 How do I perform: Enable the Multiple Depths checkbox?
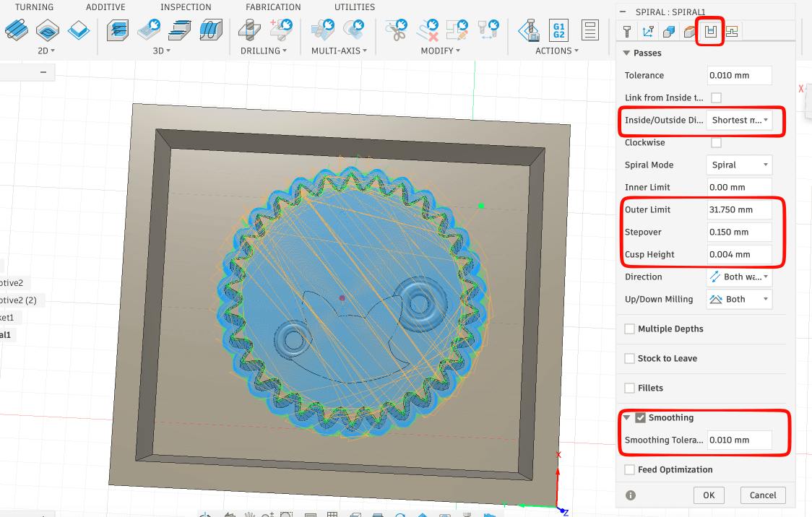tap(630, 329)
